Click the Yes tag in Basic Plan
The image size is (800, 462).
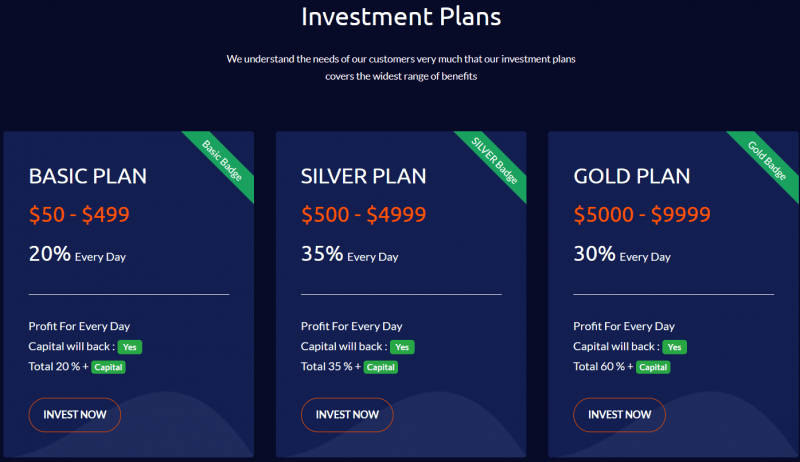pyautogui.click(x=130, y=347)
